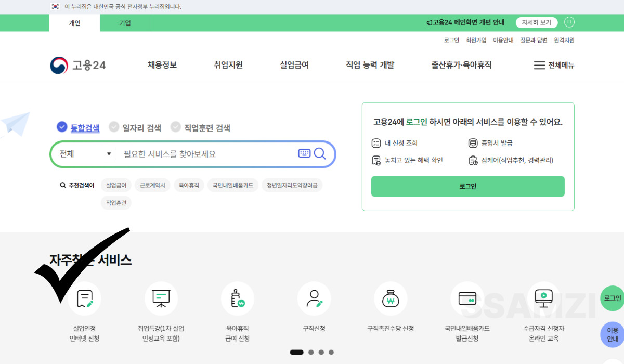The height and width of the screenshot is (364, 624).
Task: Open the 직업 능력 개발 menu
Action: (370, 65)
